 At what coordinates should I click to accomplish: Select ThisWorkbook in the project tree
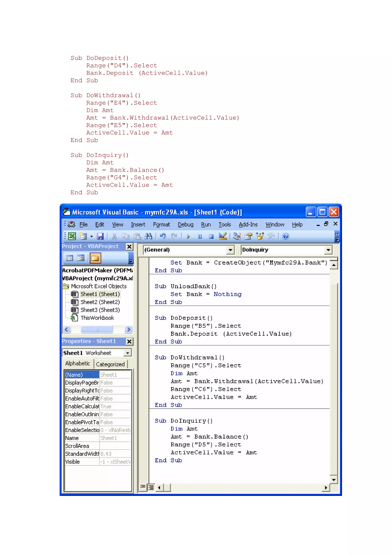click(97, 318)
